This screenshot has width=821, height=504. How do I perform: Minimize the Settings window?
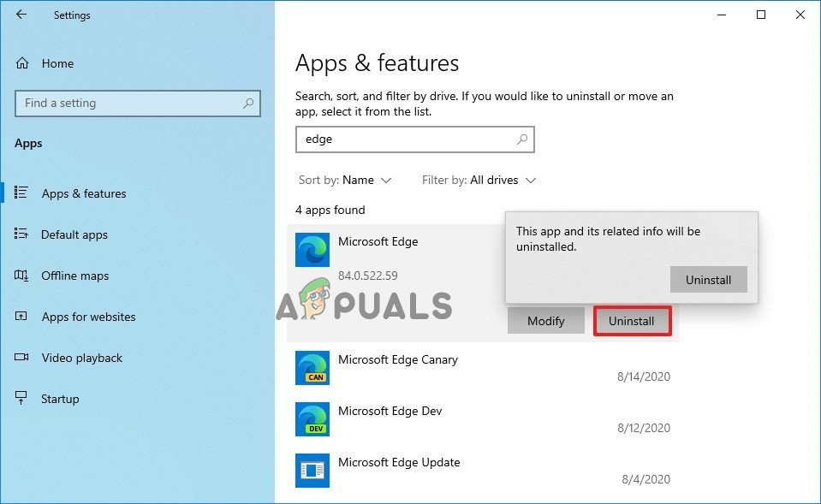[x=722, y=15]
